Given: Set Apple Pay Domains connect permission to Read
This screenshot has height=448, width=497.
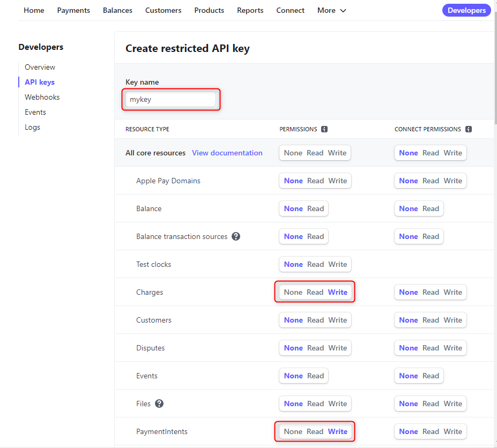Looking at the screenshot, I should [x=431, y=181].
